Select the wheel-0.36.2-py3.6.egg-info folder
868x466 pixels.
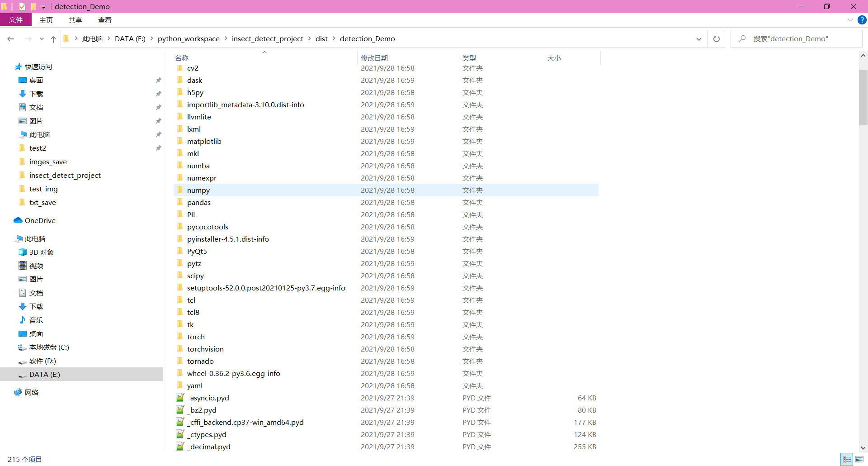pyautogui.click(x=233, y=373)
